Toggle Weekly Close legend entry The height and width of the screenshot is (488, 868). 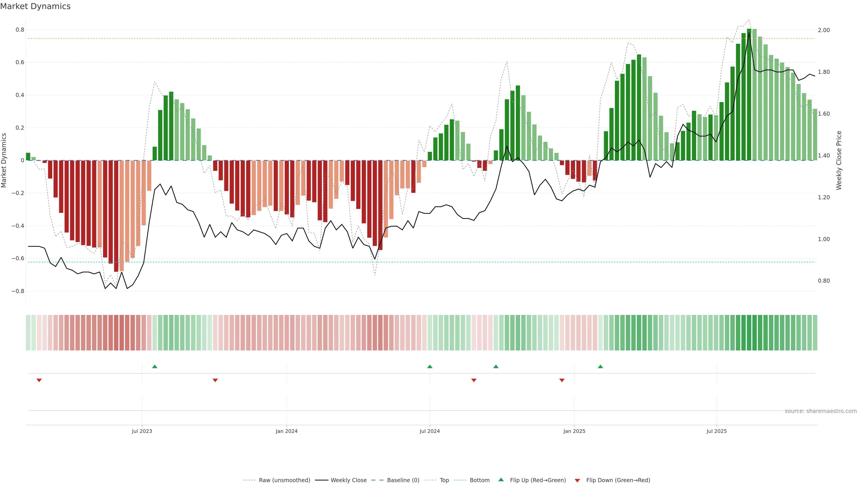(348, 480)
